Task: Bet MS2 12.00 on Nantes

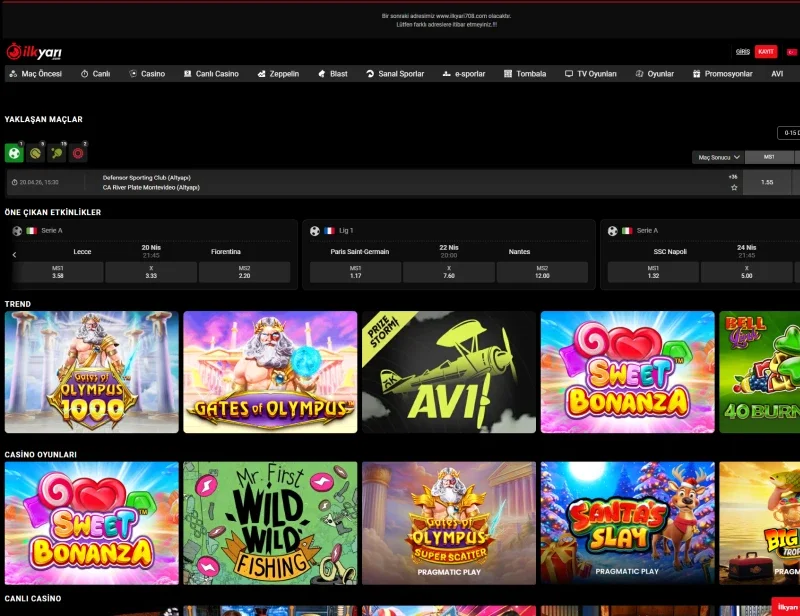Action: [x=542, y=272]
